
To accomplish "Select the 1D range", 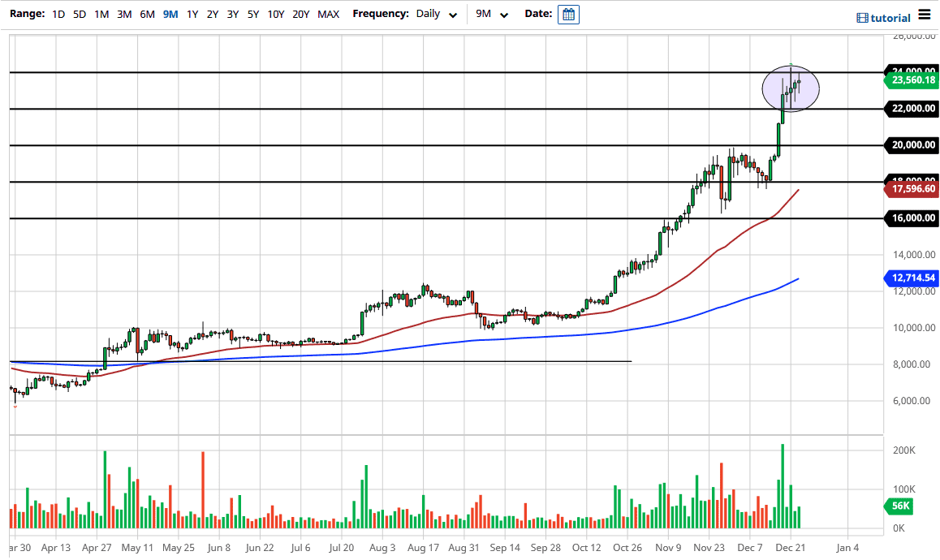I will [58, 14].
